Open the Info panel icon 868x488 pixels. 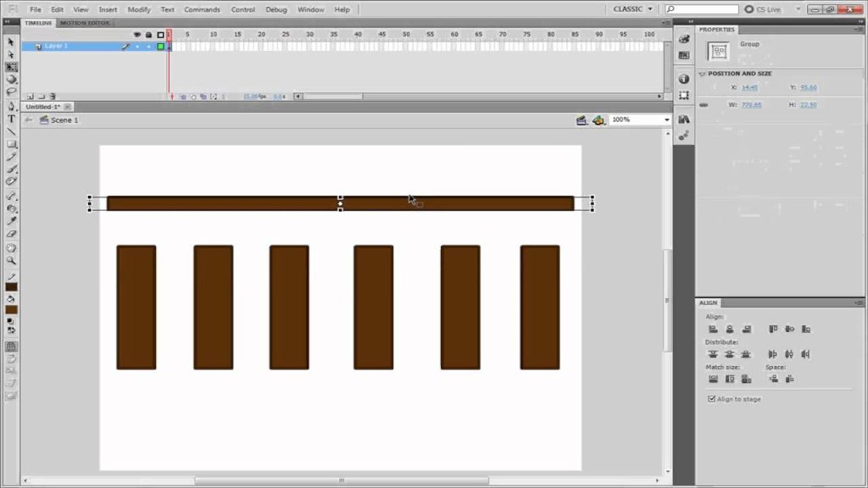click(684, 79)
